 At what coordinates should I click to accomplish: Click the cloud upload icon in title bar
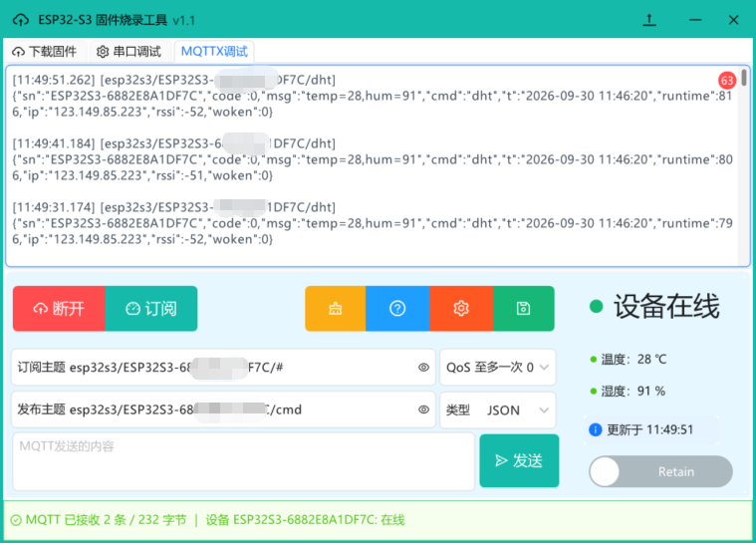click(20, 20)
